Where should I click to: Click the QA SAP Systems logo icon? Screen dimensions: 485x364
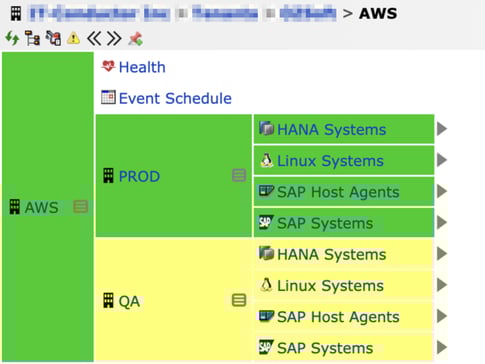click(x=266, y=347)
